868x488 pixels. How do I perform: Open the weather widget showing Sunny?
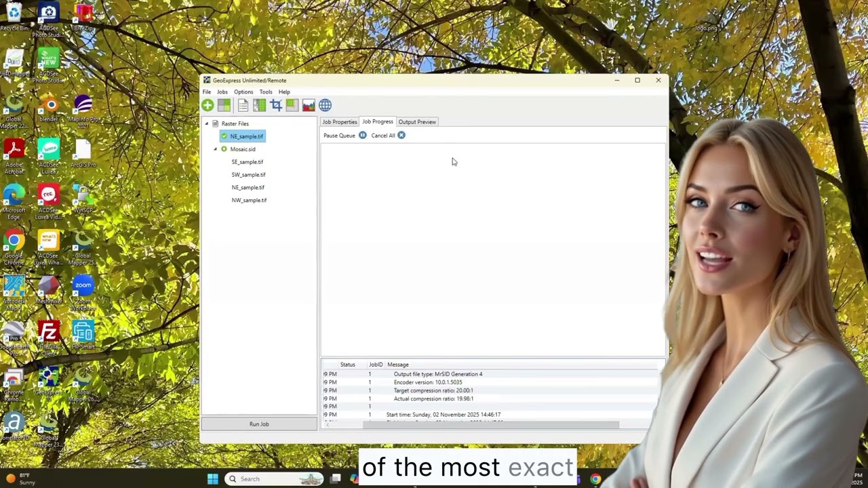tap(20, 479)
